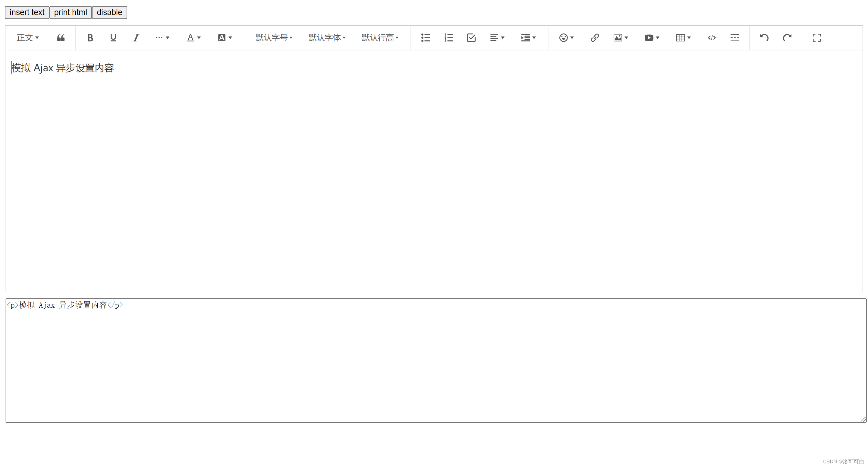
Task: Toggle bold formatting
Action: (90, 38)
